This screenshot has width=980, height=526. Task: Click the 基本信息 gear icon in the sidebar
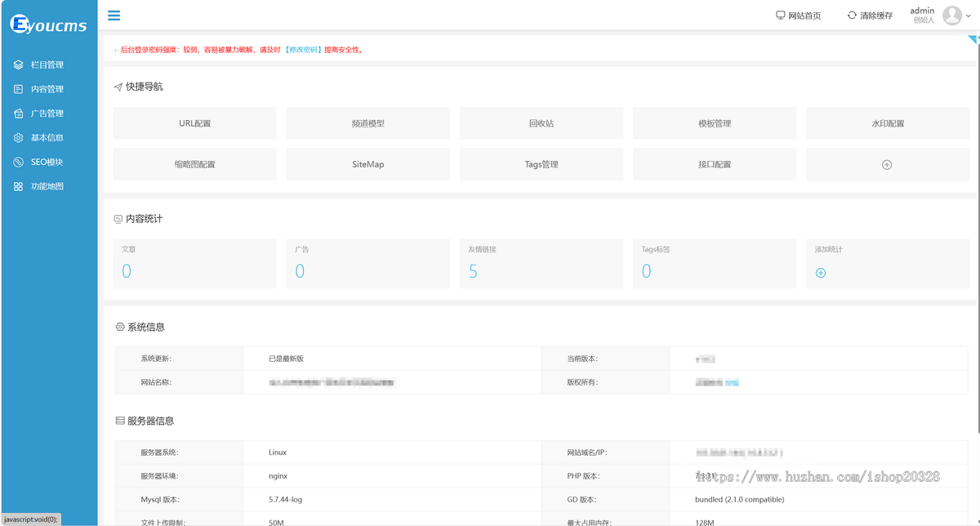18,138
